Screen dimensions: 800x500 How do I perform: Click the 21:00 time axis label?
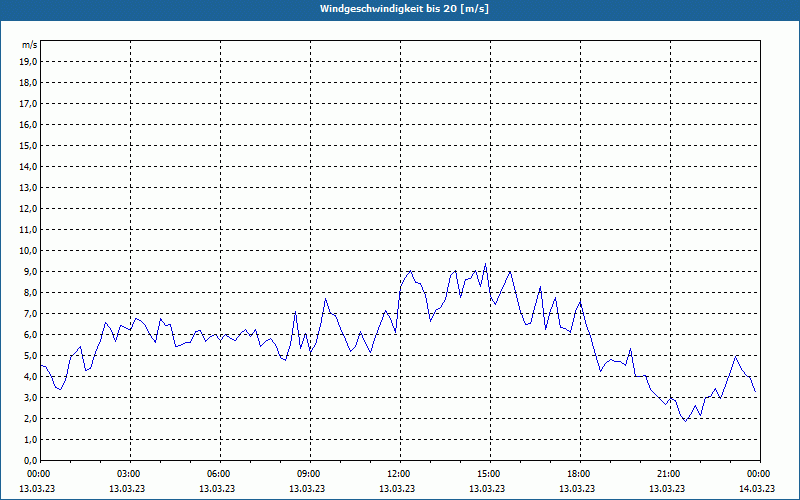coord(670,474)
